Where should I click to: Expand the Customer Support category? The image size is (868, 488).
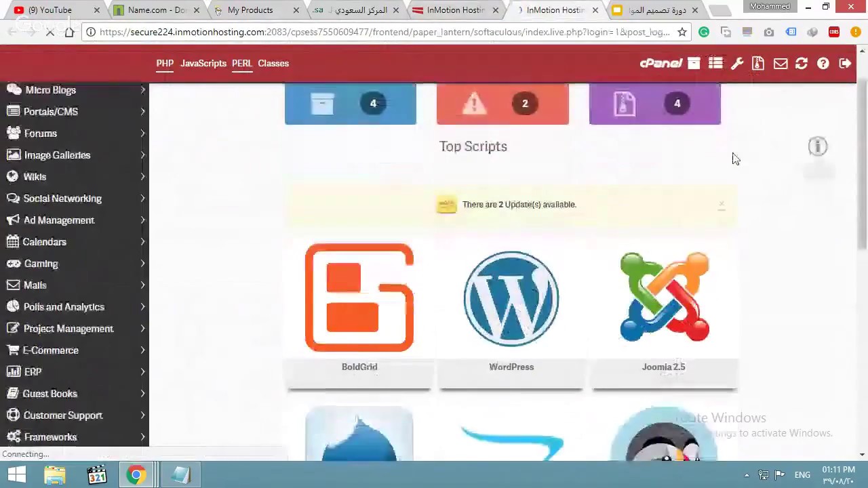tap(75, 415)
